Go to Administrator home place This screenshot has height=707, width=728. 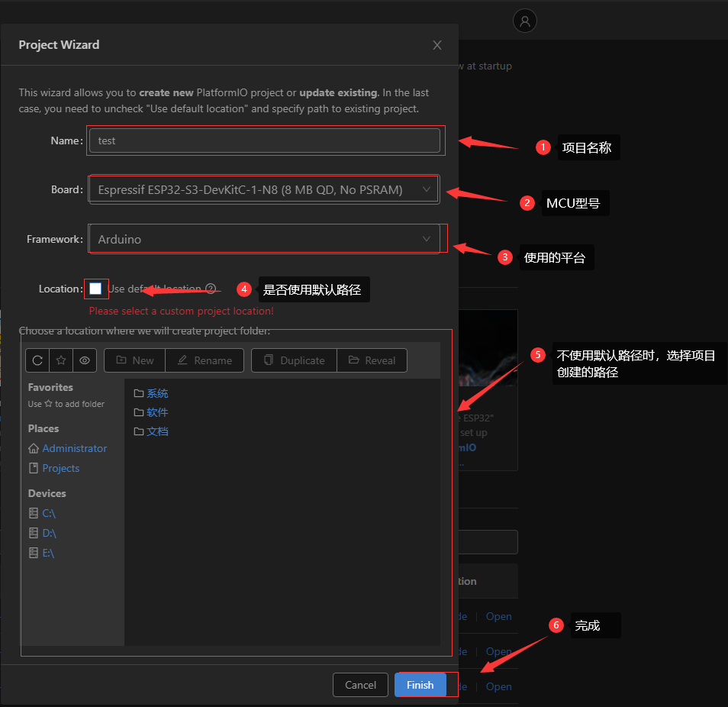click(x=68, y=448)
